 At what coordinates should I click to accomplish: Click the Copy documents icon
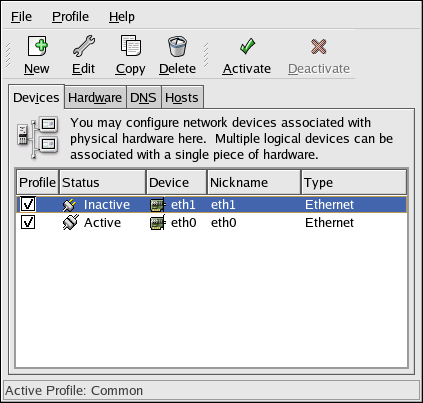coord(131,46)
